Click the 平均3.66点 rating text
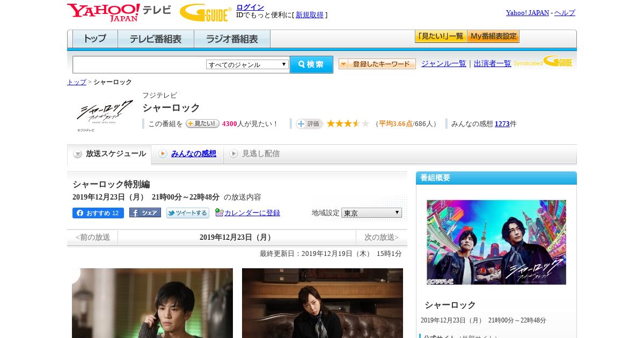Viewport: 644px width, 338px height. tap(396, 123)
